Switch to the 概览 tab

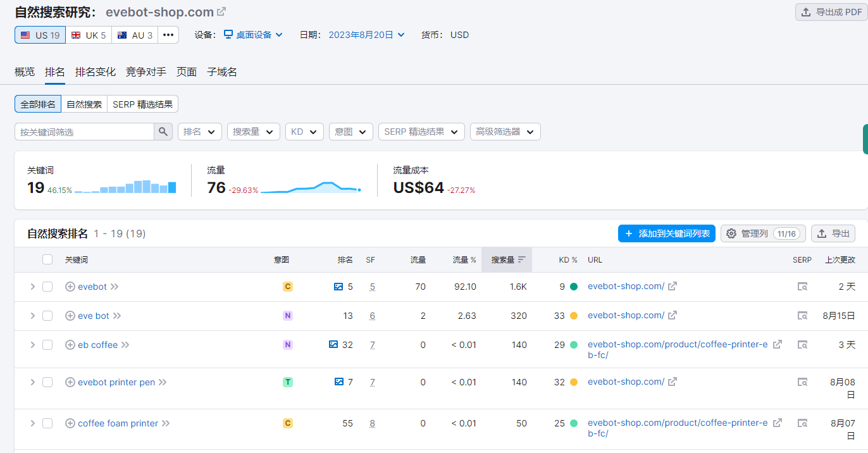click(25, 72)
